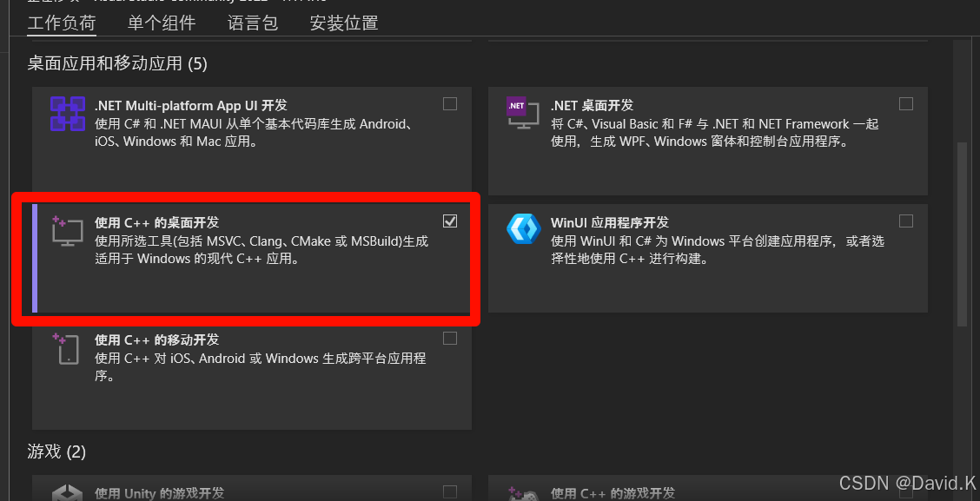This screenshot has width=980, height=501.
Task: Click the WPF description of .NET 桌面开发
Action: (714, 133)
